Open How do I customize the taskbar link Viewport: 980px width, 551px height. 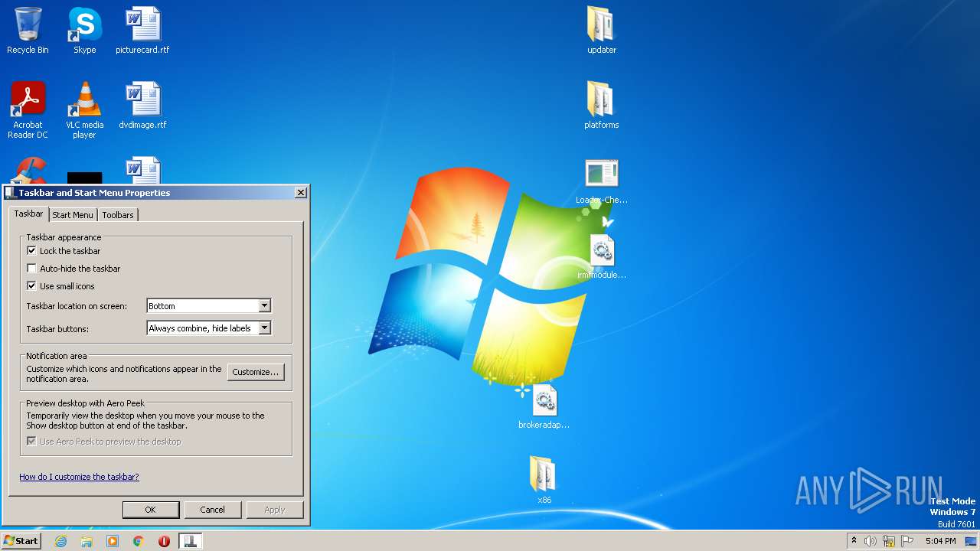(79, 477)
